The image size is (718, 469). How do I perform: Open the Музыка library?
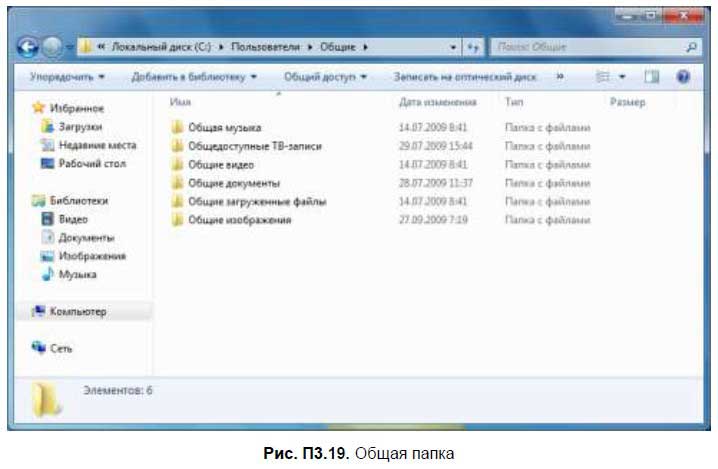[x=77, y=274]
